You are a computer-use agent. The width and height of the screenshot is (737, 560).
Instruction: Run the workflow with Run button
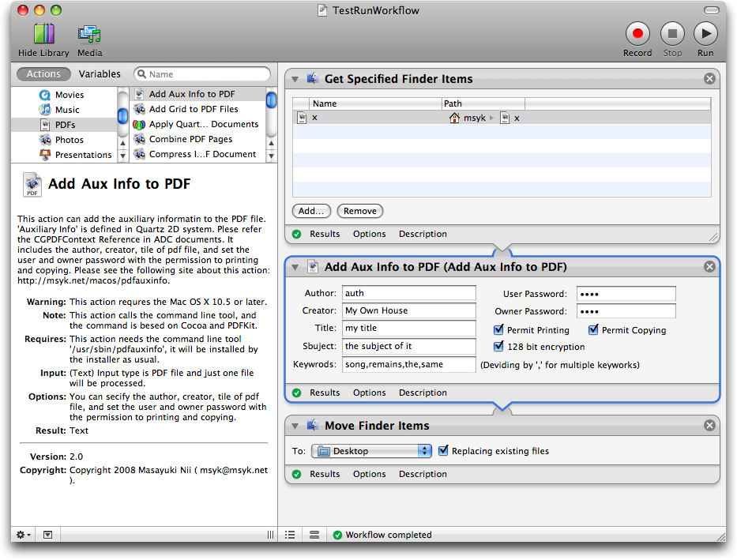(705, 34)
